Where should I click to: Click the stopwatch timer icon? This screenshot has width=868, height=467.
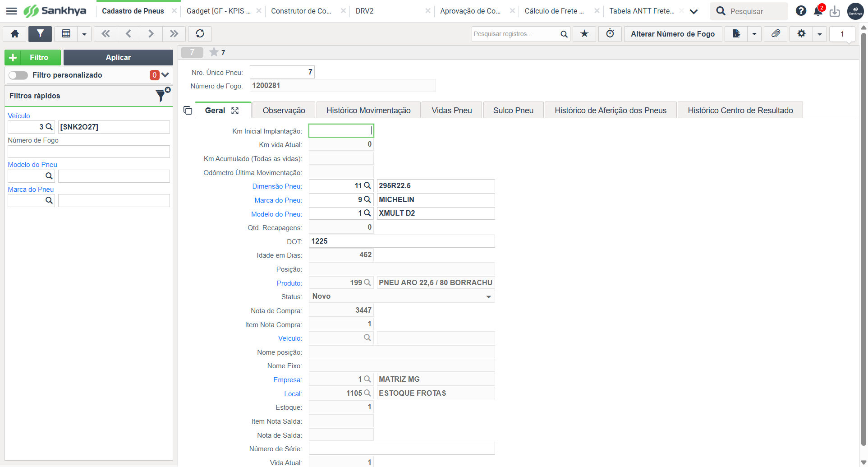click(610, 34)
